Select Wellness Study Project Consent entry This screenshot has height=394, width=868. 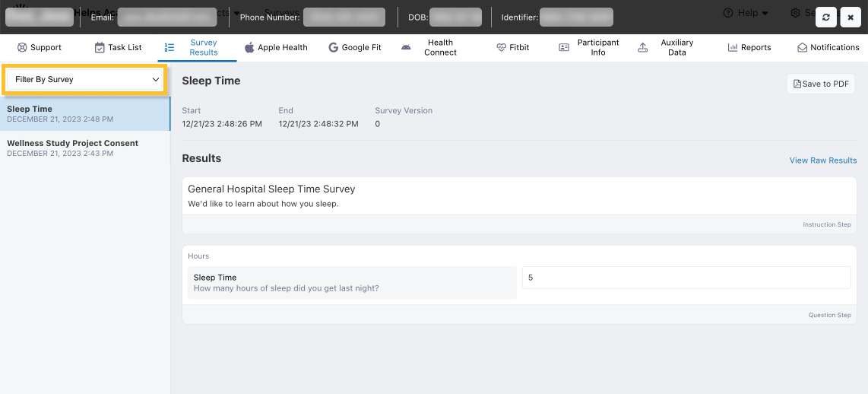[x=84, y=148]
